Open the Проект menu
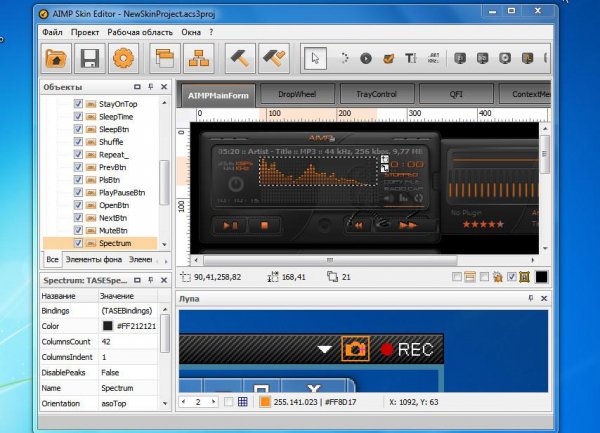This screenshot has width=600, height=433. pos(85,33)
